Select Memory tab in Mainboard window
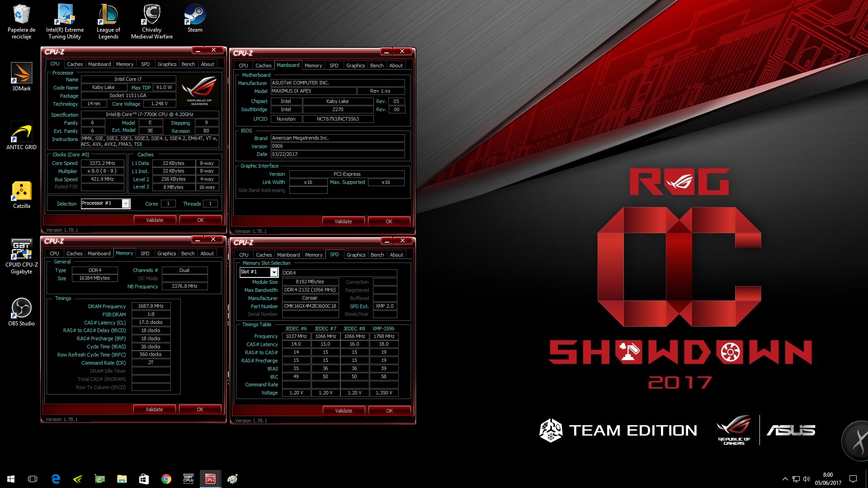The height and width of the screenshot is (488, 868). (x=313, y=66)
